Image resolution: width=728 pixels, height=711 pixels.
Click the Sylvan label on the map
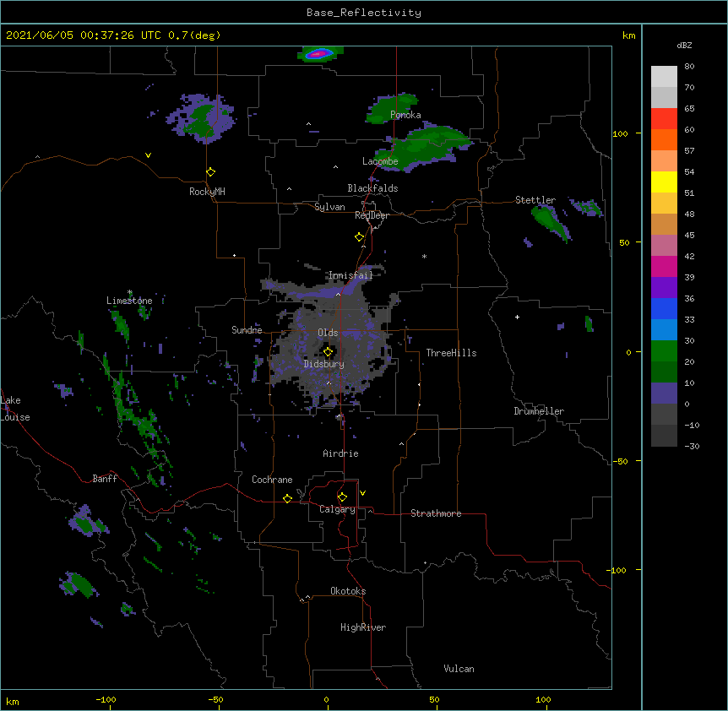pos(329,207)
